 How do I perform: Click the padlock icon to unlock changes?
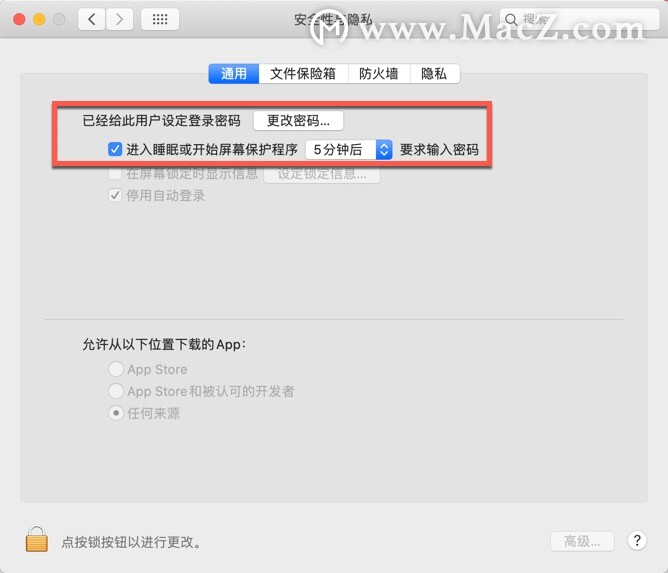37,539
